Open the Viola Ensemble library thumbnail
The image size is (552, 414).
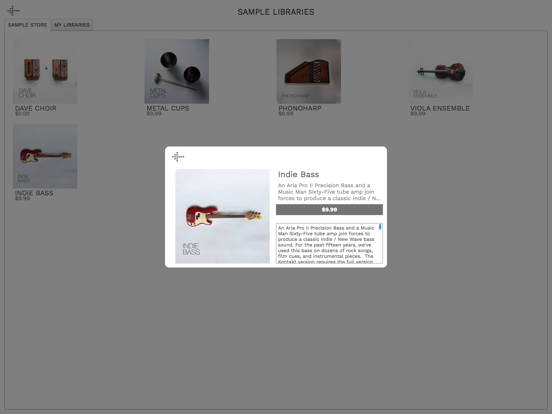[440, 71]
